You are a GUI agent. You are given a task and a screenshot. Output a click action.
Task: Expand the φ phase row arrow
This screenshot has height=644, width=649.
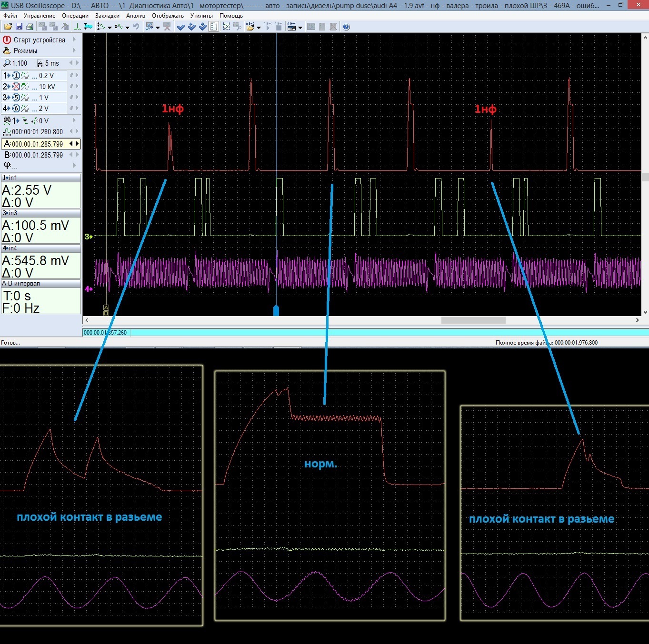74,166
